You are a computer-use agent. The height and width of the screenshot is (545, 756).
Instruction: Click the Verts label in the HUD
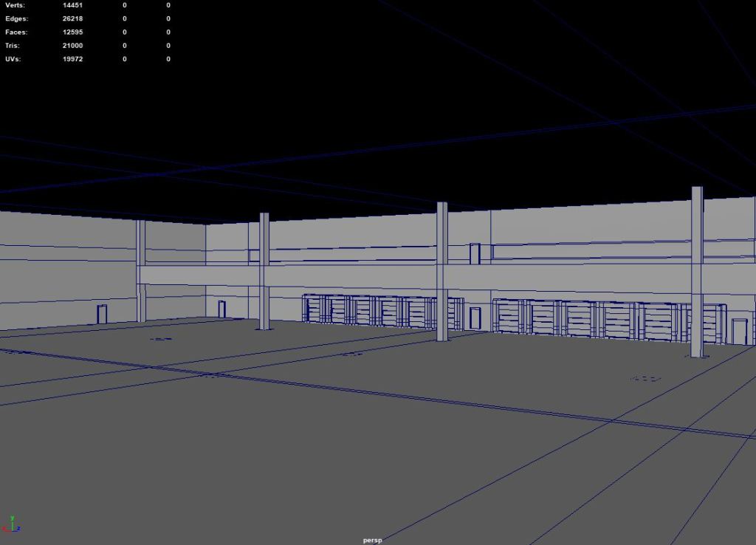pos(14,5)
